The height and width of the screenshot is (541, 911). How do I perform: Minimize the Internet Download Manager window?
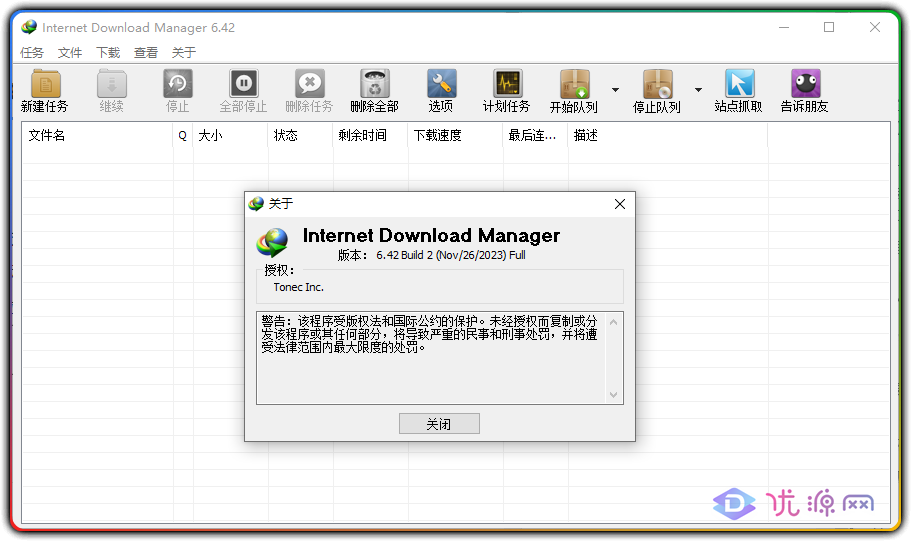point(784,27)
